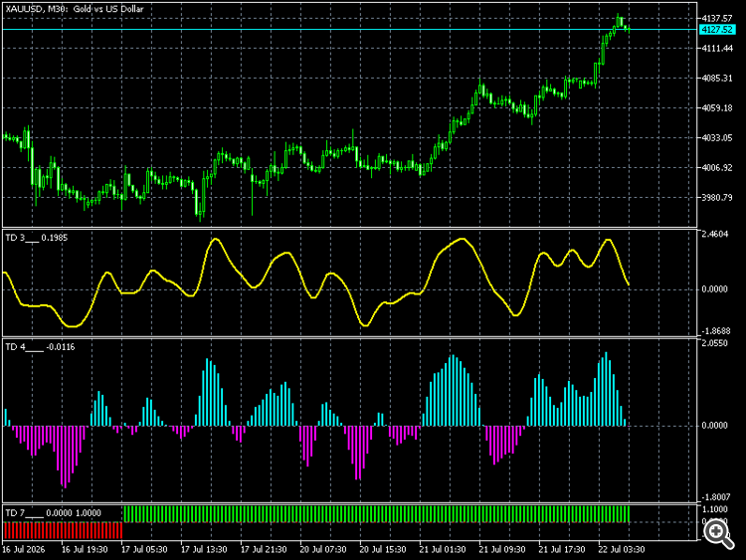Screen dimensions: 746x560
Task: Click the 17 Jul 05:30 time marker
Action: pyautogui.click(x=144, y=549)
